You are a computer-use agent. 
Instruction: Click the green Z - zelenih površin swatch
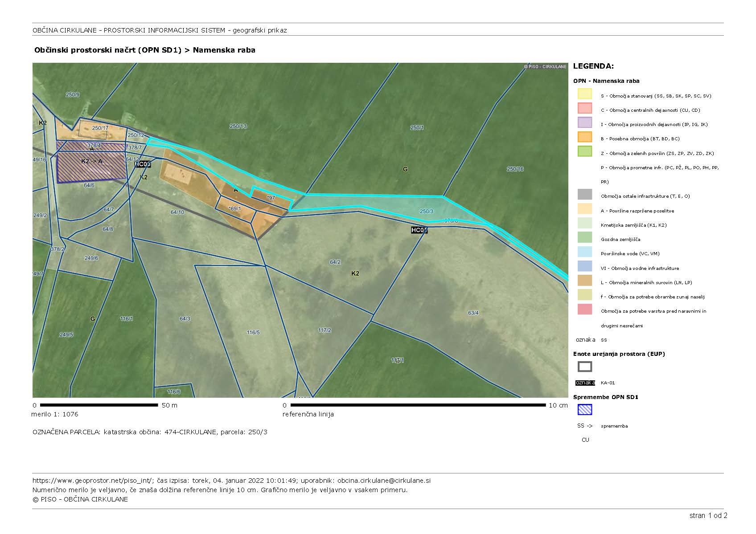[x=584, y=151]
